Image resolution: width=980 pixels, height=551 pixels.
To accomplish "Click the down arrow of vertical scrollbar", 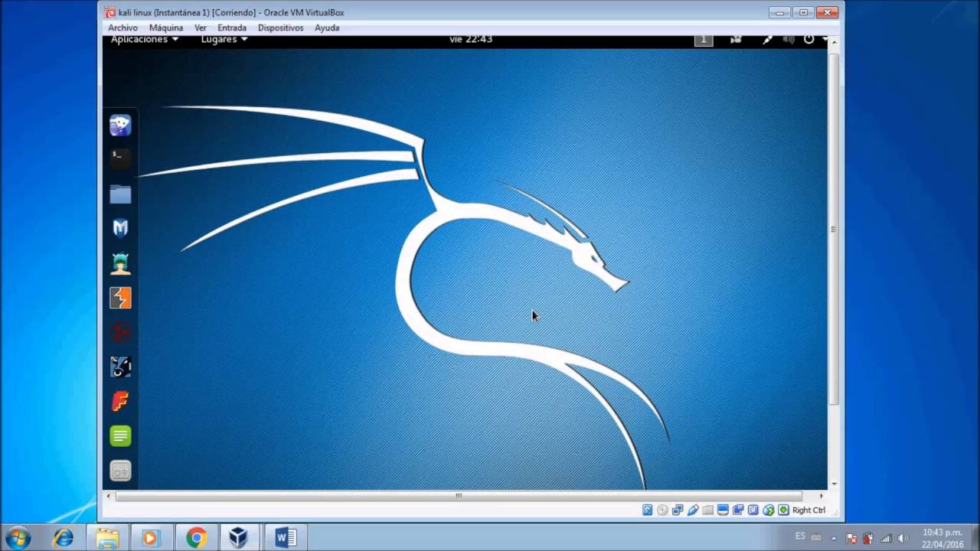I will 835,484.
